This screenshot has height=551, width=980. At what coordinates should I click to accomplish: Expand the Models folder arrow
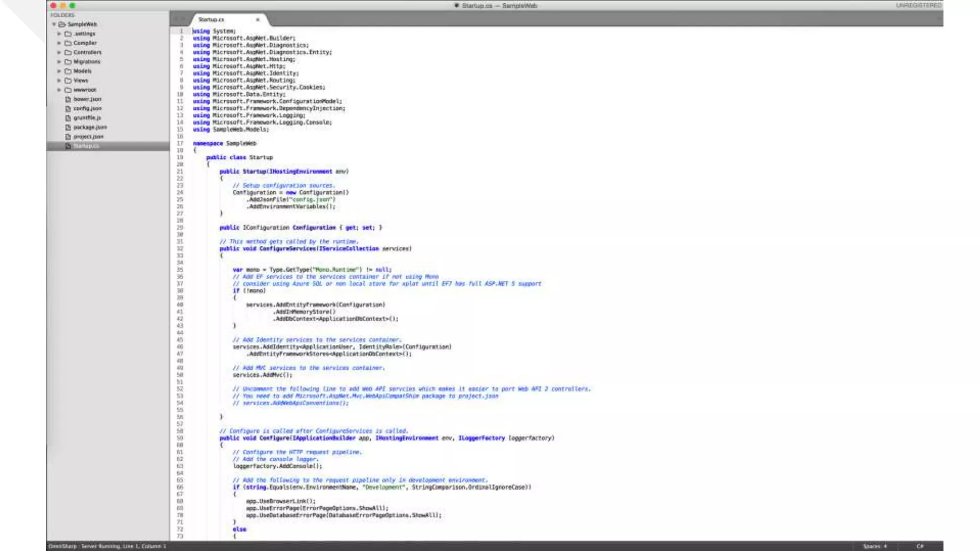click(59, 71)
